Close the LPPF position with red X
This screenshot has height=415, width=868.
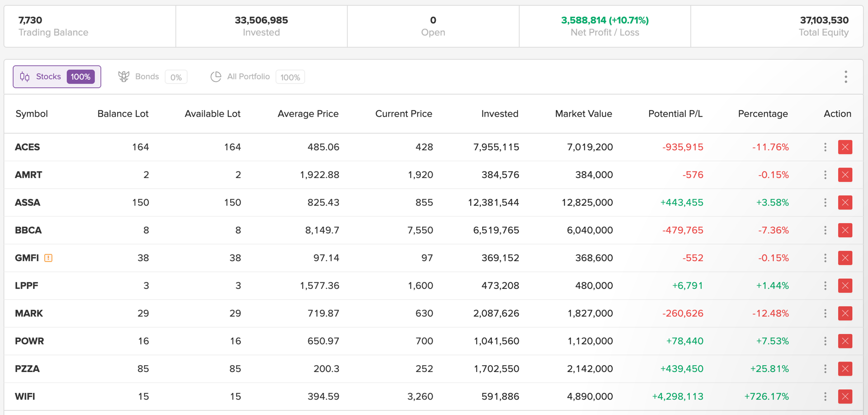(x=845, y=286)
